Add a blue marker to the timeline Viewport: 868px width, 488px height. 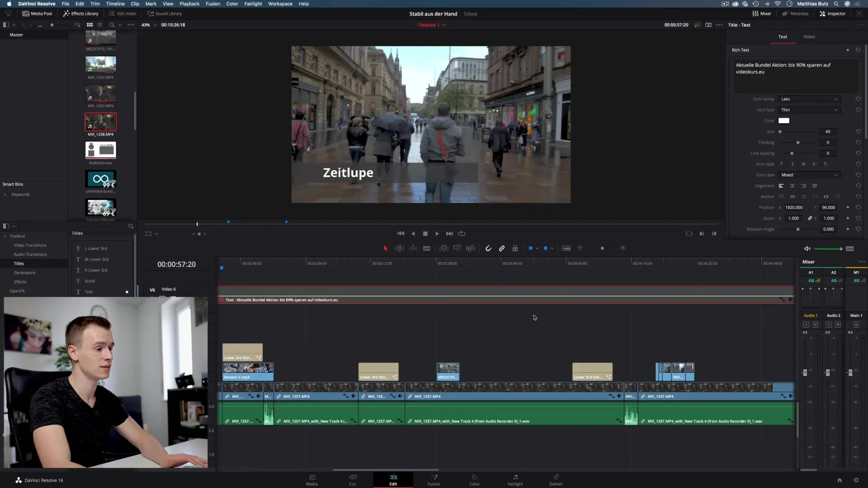(x=546, y=249)
